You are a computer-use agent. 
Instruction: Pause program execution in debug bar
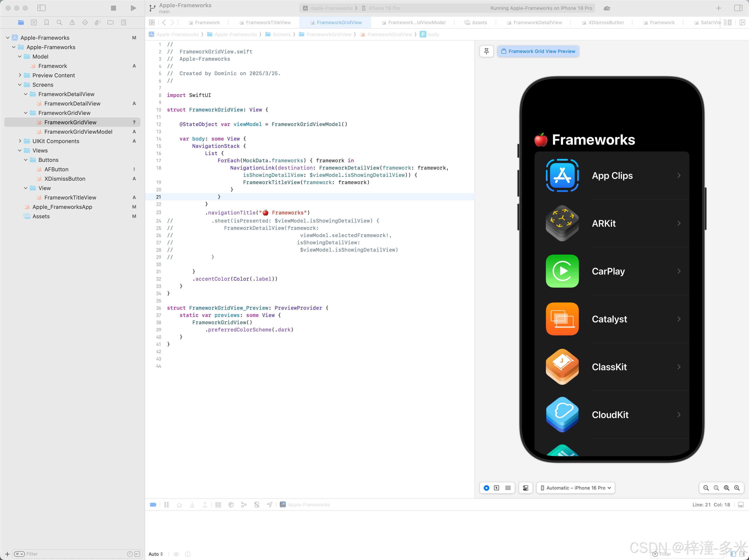(167, 505)
